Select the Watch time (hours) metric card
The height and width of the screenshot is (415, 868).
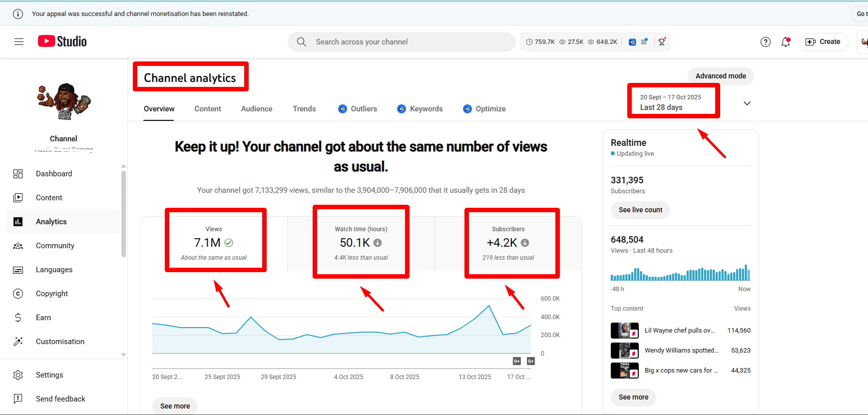(x=361, y=244)
